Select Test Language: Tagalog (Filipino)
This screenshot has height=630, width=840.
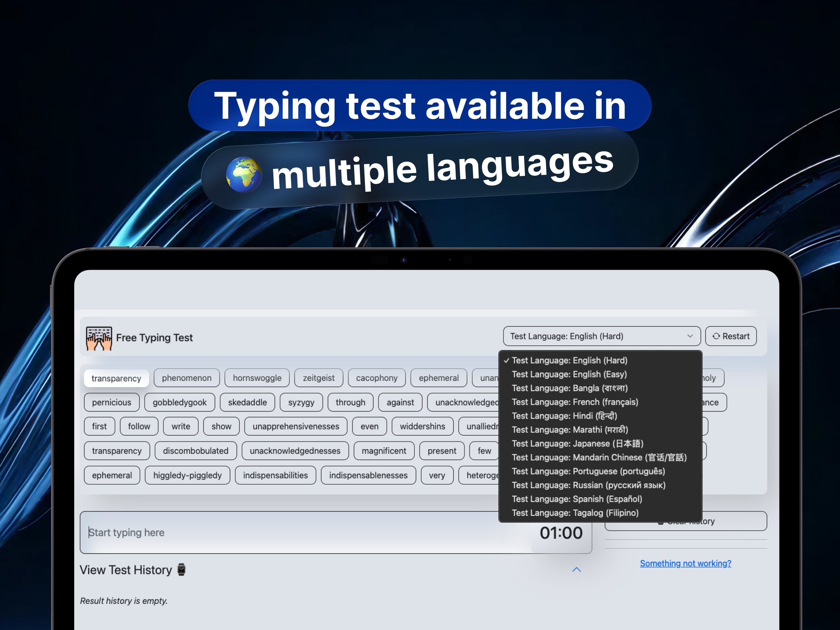[x=575, y=512]
